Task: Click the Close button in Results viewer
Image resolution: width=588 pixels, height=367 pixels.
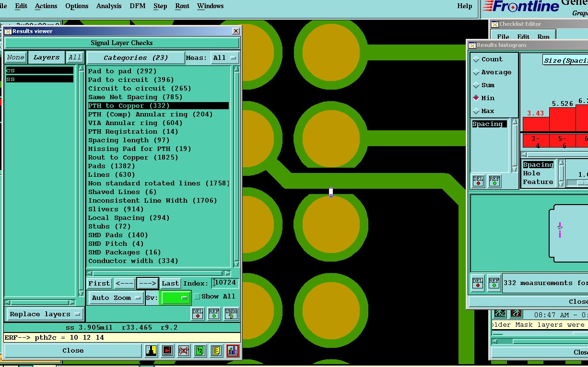Action: (x=73, y=351)
